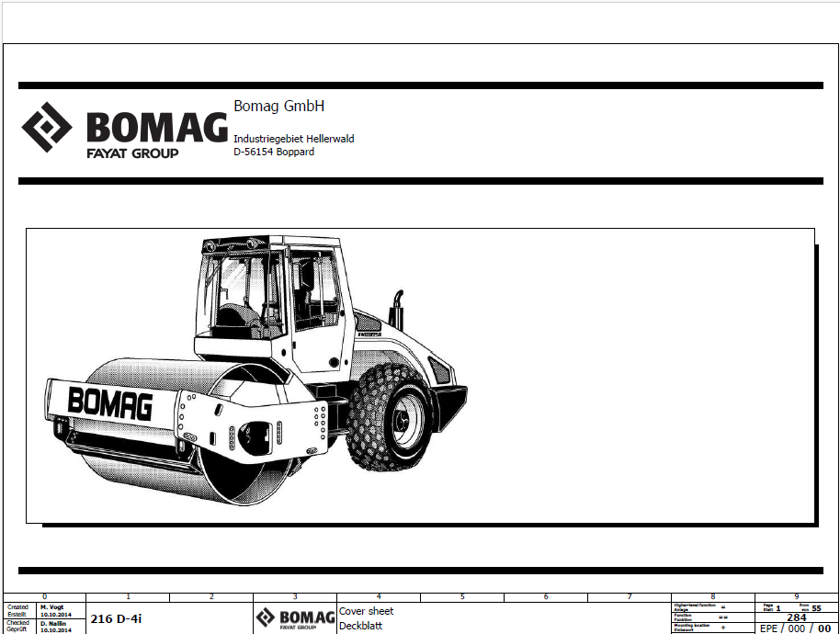Image resolution: width=840 pixels, height=634 pixels.
Task: Click column marker '9' on grid ruler
Action: [797, 596]
